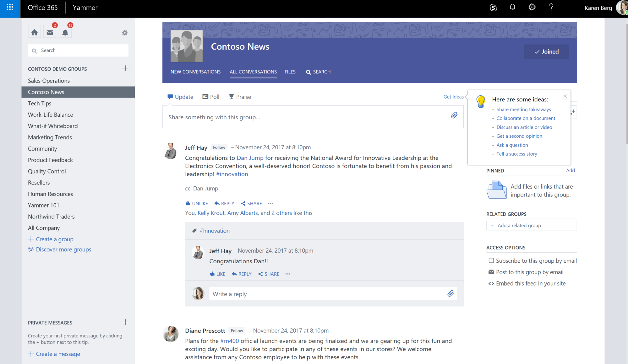The image size is (628, 364).
Task: Add a pinned file or link
Action: pyautogui.click(x=570, y=170)
